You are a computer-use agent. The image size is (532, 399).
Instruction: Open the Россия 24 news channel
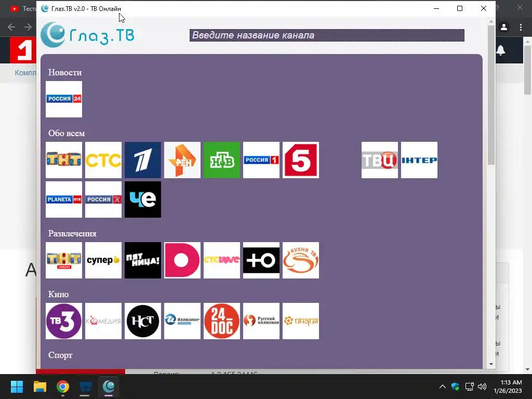(64, 99)
